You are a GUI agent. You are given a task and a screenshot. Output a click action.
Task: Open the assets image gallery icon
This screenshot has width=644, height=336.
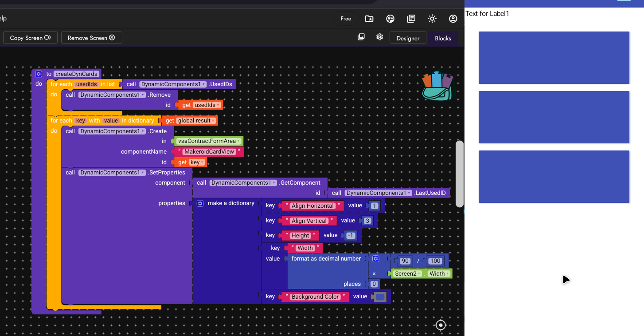[x=361, y=37]
